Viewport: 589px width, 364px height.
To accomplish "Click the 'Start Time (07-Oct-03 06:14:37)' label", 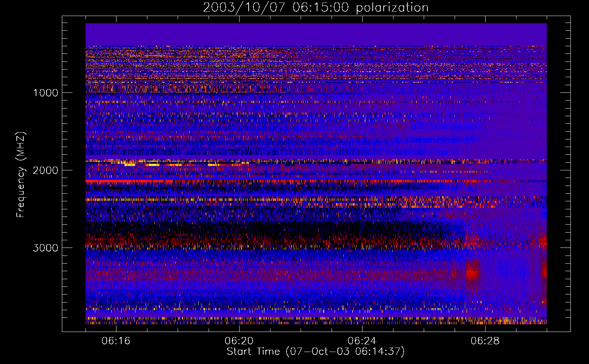I will coord(316,352).
